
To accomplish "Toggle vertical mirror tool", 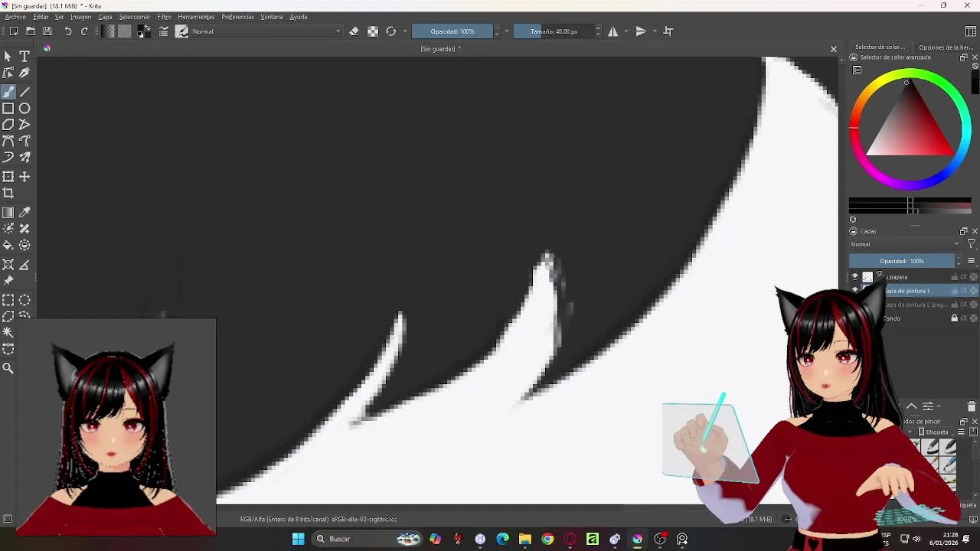I will point(641,31).
